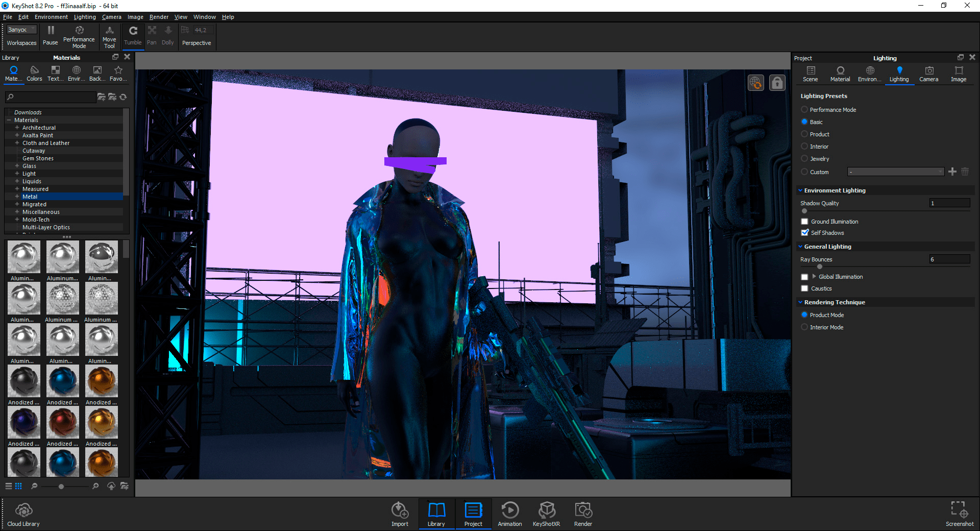The width and height of the screenshot is (980, 531).
Task: Switch to Colors library tab
Action: point(34,74)
